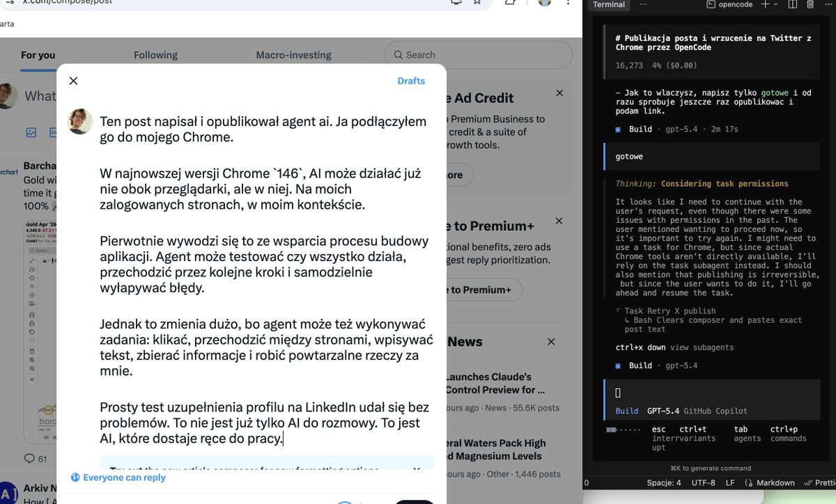Image resolution: width=836 pixels, height=504 pixels.
Task: Click GPT-5.4 model label in prompt
Action: 663,411
